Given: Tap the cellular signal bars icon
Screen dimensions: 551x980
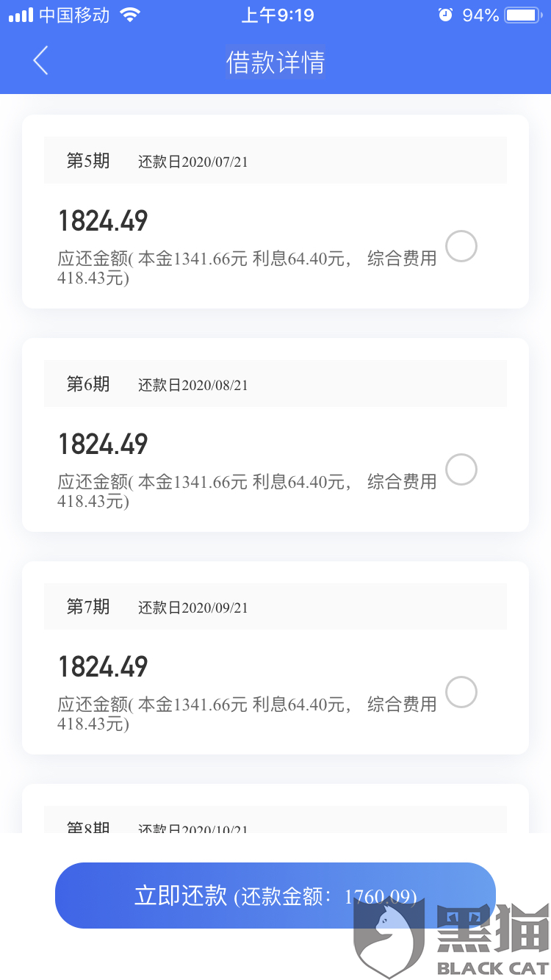Looking at the screenshot, I should coord(21,15).
